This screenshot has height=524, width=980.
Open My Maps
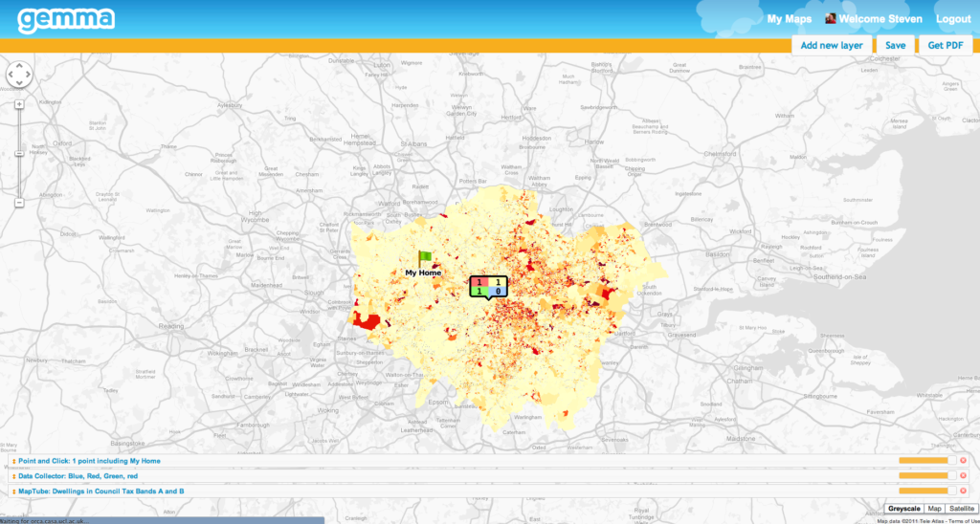789,19
